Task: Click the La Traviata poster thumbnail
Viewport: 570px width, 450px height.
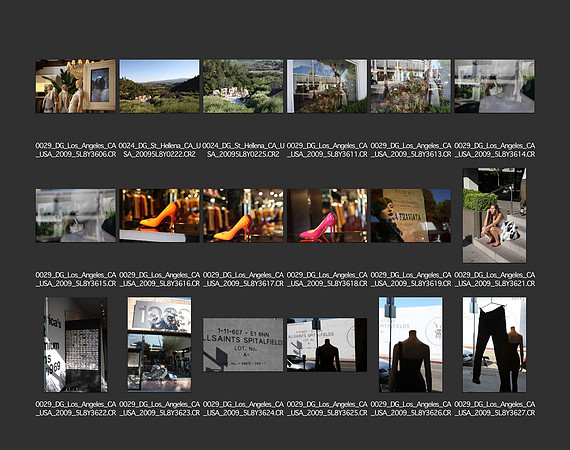Action: pos(411,216)
